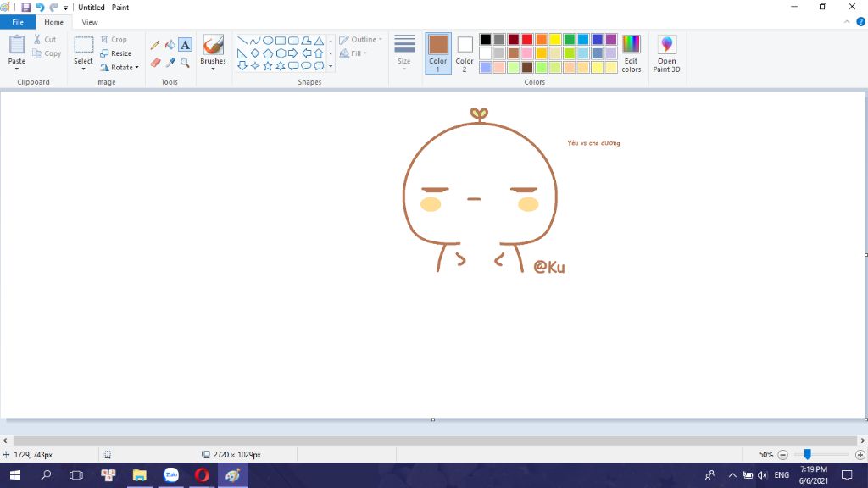The width and height of the screenshot is (868, 488).
Task: Open taskbar Search
Action: coord(46,475)
